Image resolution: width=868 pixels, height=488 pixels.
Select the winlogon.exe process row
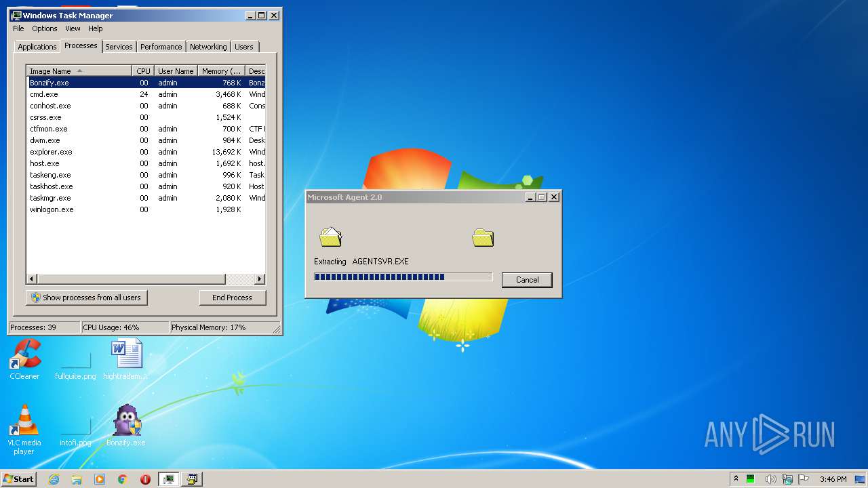pyautogui.click(x=146, y=209)
